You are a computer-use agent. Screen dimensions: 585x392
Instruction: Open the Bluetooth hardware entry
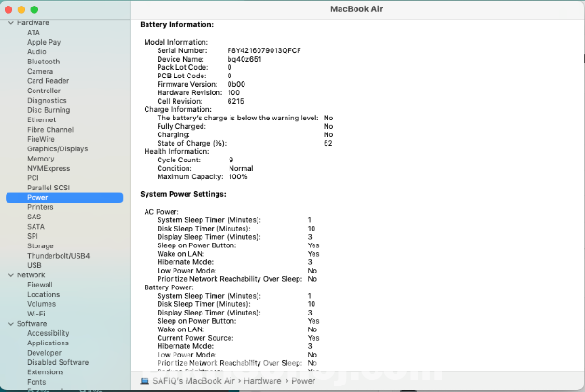coord(43,62)
